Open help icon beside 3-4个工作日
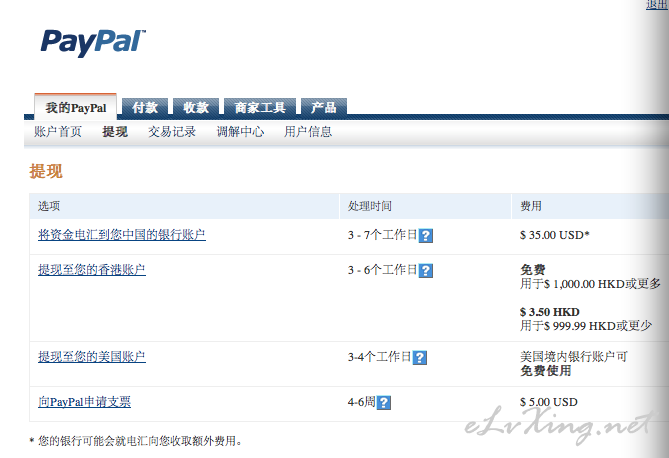Image resolution: width=669 pixels, height=458 pixels. click(420, 358)
